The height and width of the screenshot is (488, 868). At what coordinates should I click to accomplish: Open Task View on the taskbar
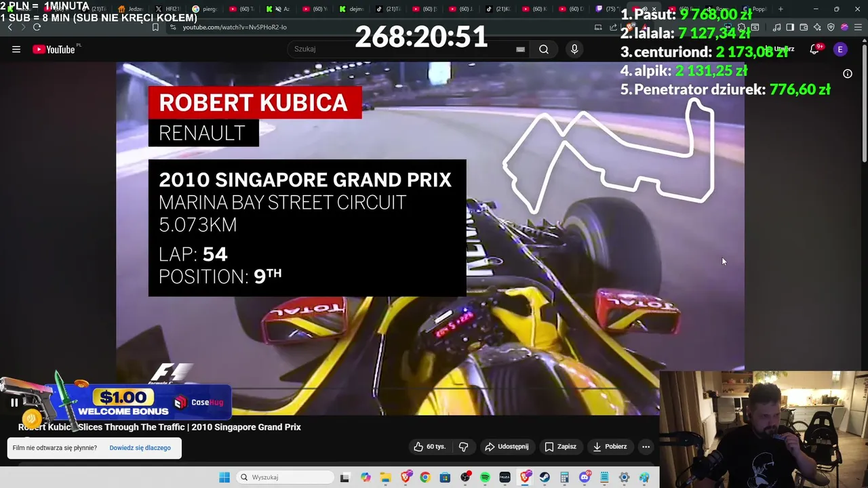(x=344, y=477)
